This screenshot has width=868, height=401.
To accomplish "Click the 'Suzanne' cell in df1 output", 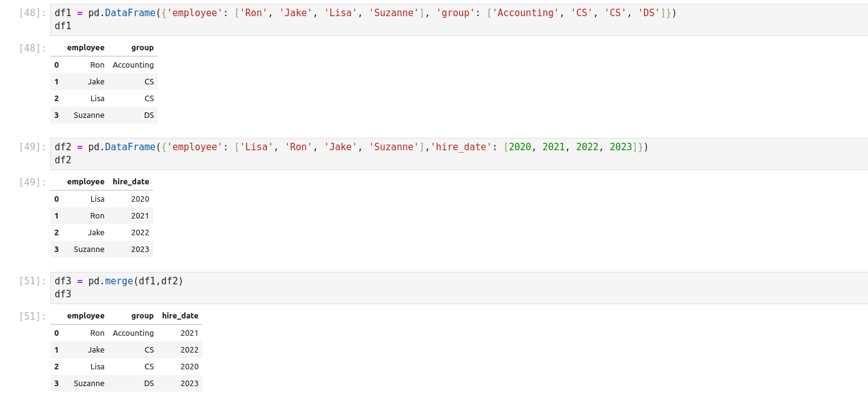I will click(x=89, y=115).
